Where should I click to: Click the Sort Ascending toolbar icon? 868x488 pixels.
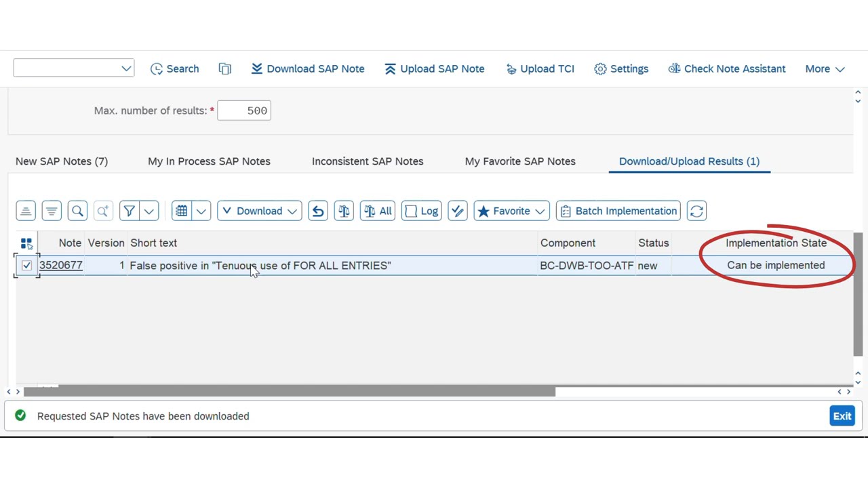26,211
